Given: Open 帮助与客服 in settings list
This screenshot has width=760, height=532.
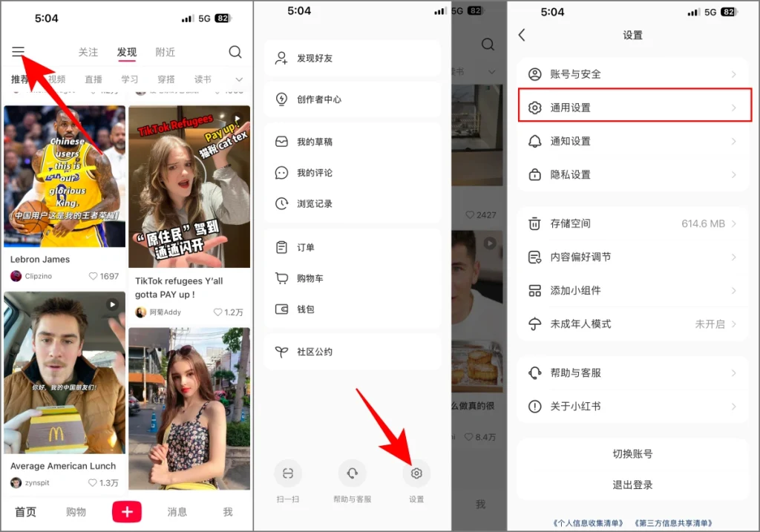Looking at the screenshot, I should pos(632,373).
